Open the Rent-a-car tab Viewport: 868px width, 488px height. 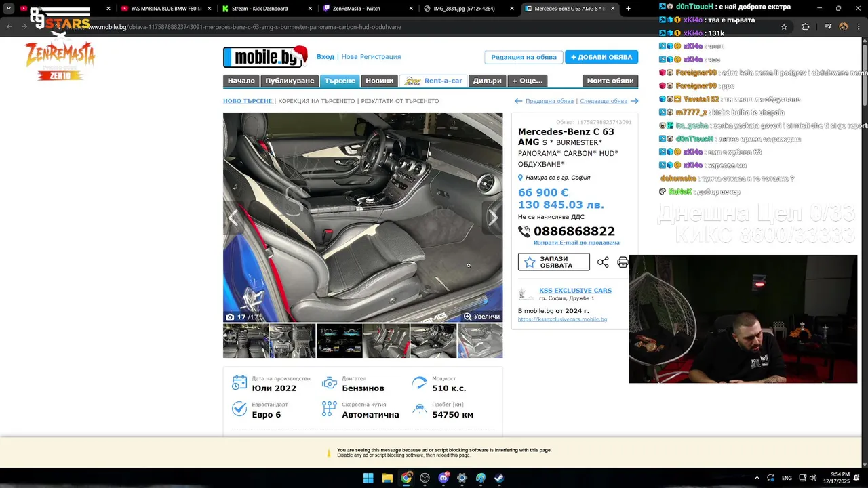(x=433, y=81)
